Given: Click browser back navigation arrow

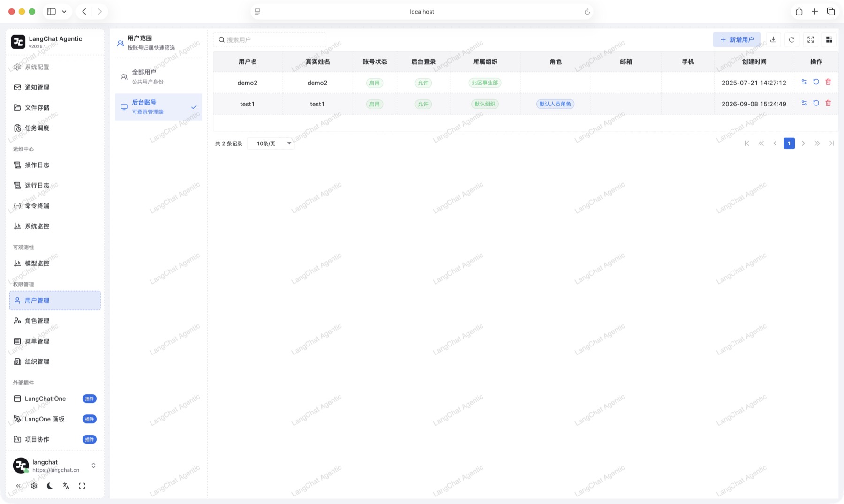Looking at the screenshot, I should click(x=84, y=12).
